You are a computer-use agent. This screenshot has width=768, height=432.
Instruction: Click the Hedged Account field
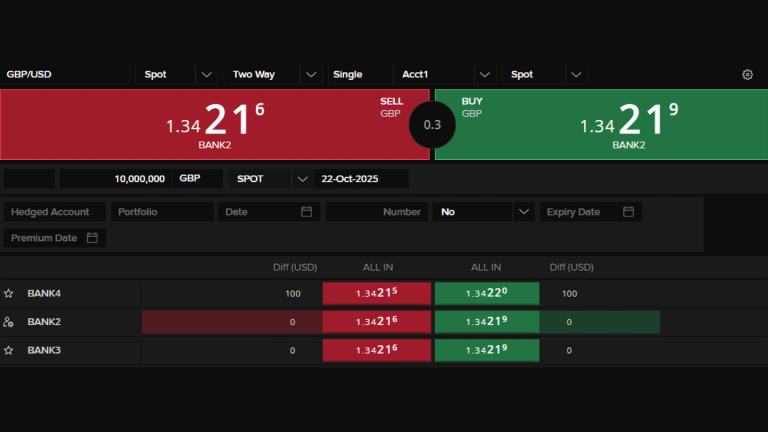point(55,212)
